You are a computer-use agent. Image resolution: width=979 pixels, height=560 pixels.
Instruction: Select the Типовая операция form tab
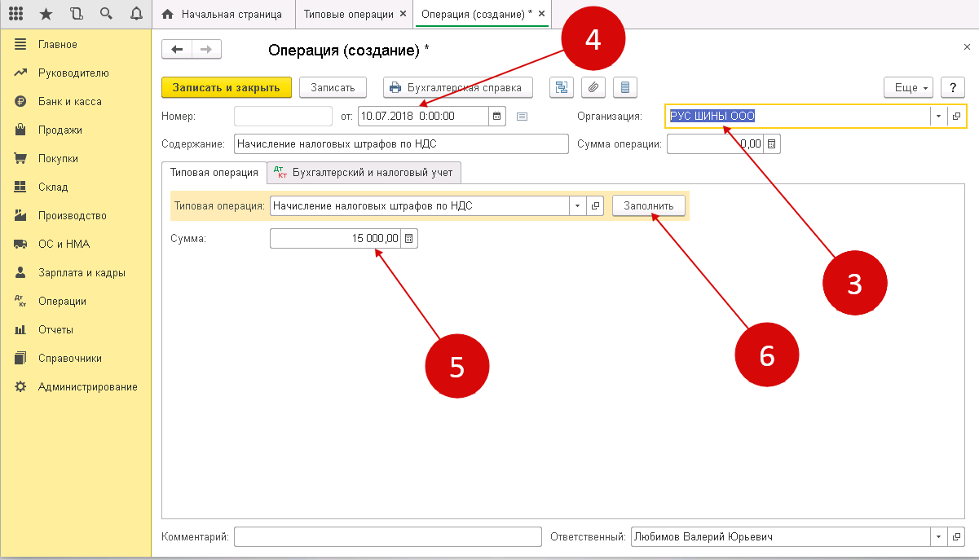pyautogui.click(x=214, y=172)
